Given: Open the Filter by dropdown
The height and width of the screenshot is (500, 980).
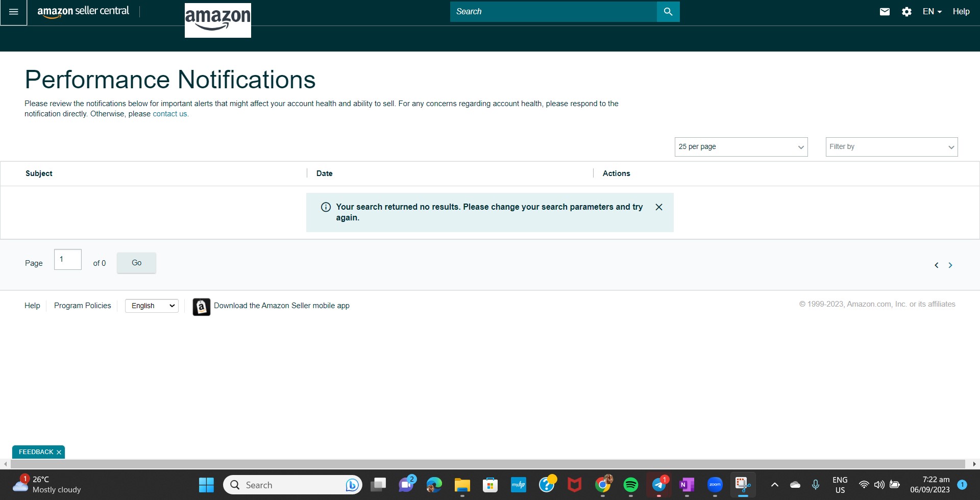Looking at the screenshot, I should [892, 147].
